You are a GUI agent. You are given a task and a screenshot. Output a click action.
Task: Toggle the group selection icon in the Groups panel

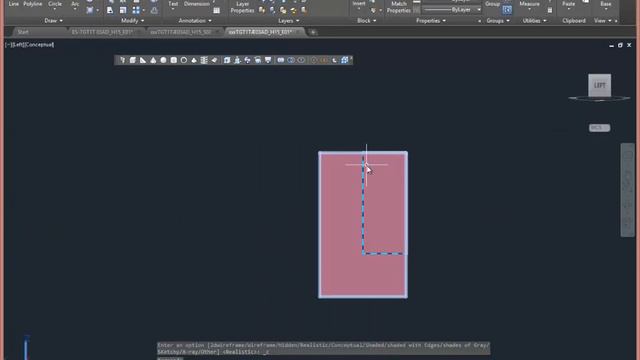coord(507,10)
